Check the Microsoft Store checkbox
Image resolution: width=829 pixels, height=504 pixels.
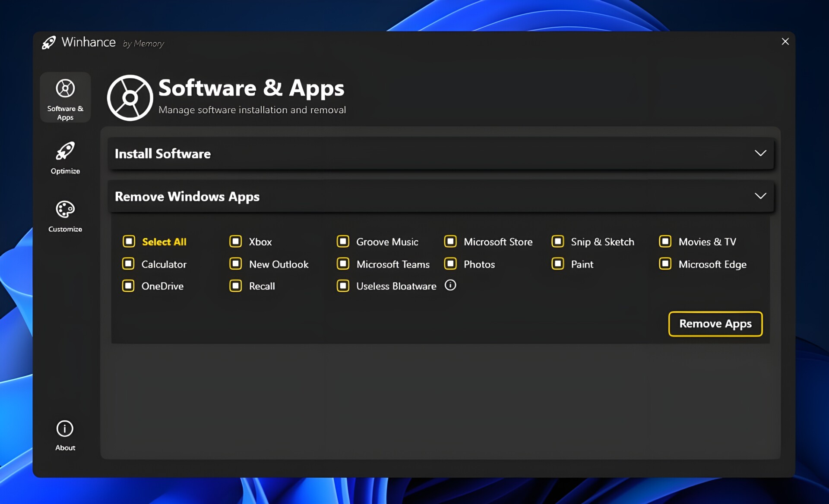(450, 241)
